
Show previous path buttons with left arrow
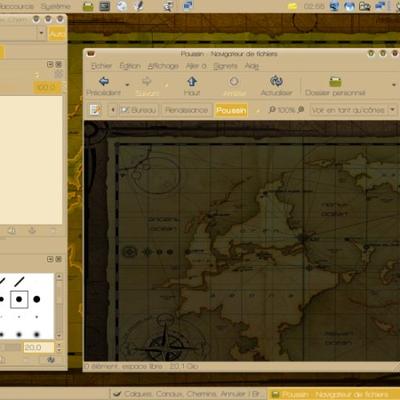[113, 110]
